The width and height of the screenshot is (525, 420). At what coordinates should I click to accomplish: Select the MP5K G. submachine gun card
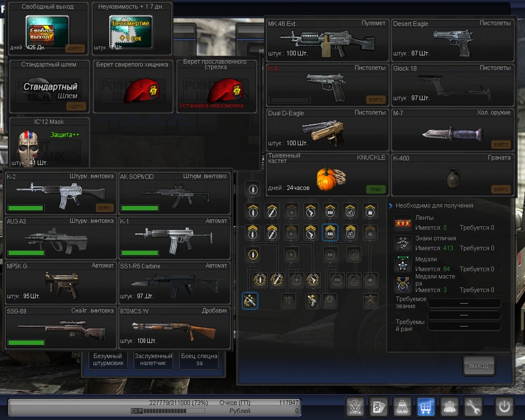coord(61,283)
